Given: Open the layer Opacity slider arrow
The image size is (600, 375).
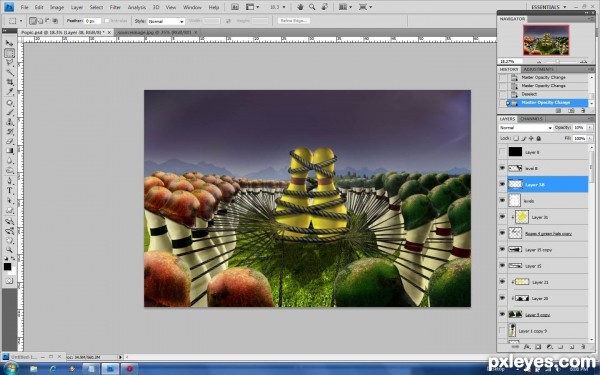Looking at the screenshot, I should pos(590,127).
